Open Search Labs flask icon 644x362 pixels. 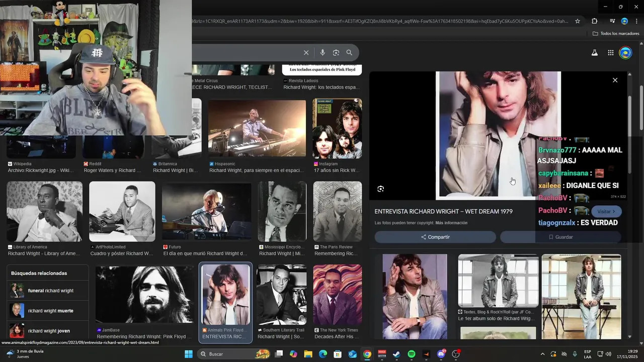pos(594,53)
